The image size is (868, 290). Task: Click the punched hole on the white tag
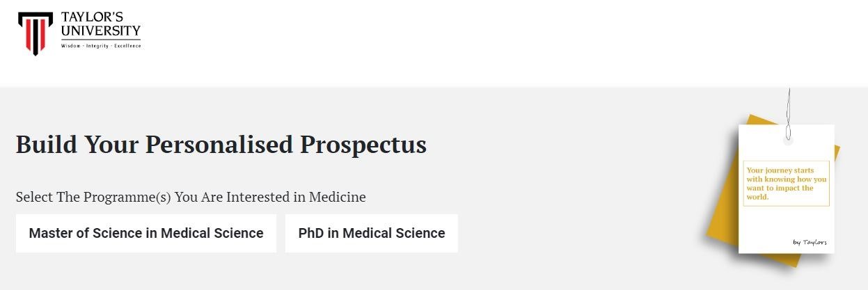[788, 140]
